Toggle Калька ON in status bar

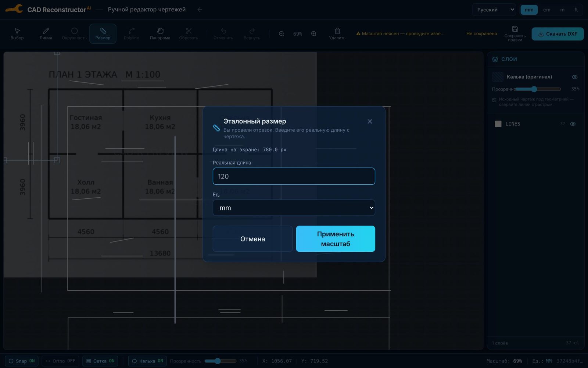(x=147, y=361)
